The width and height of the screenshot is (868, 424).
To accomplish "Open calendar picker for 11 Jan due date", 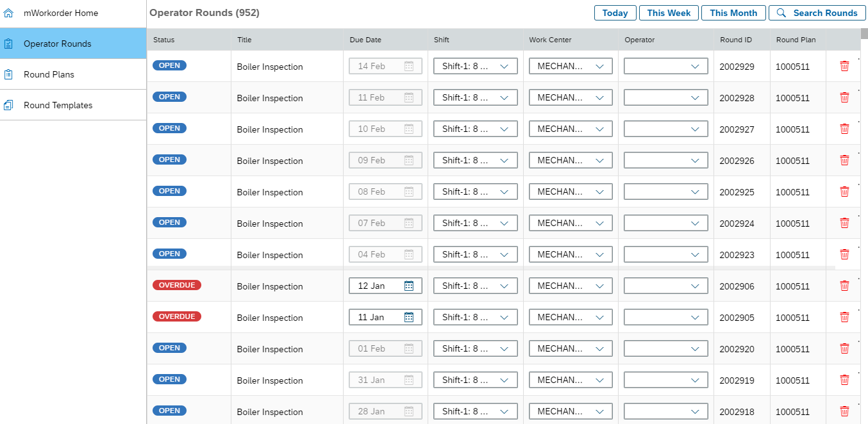I will tap(409, 317).
